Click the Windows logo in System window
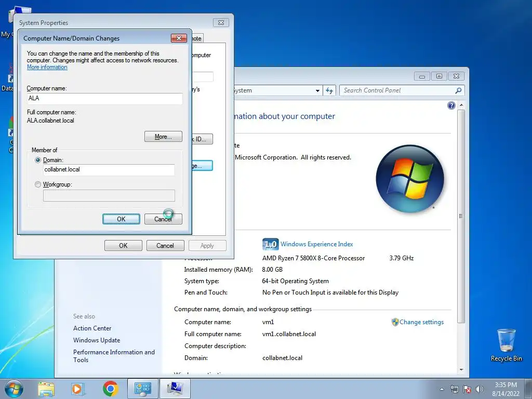This screenshot has width=532, height=399. [410, 179]
